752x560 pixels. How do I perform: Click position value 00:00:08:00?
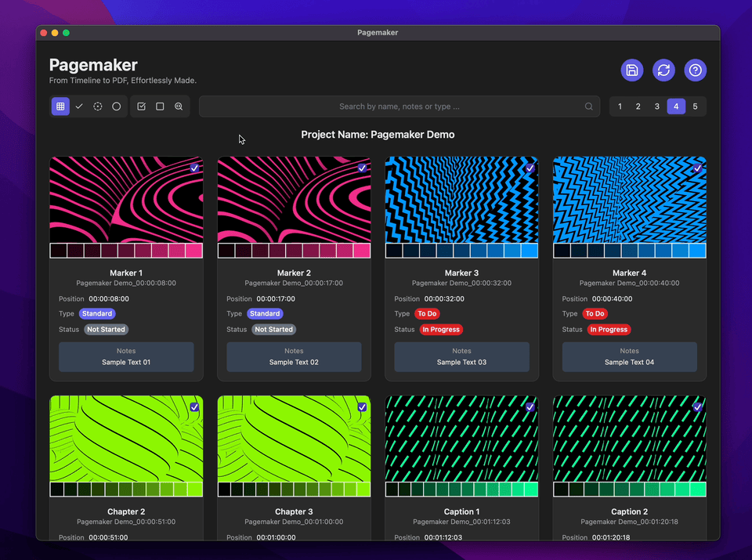pos(109,298)
